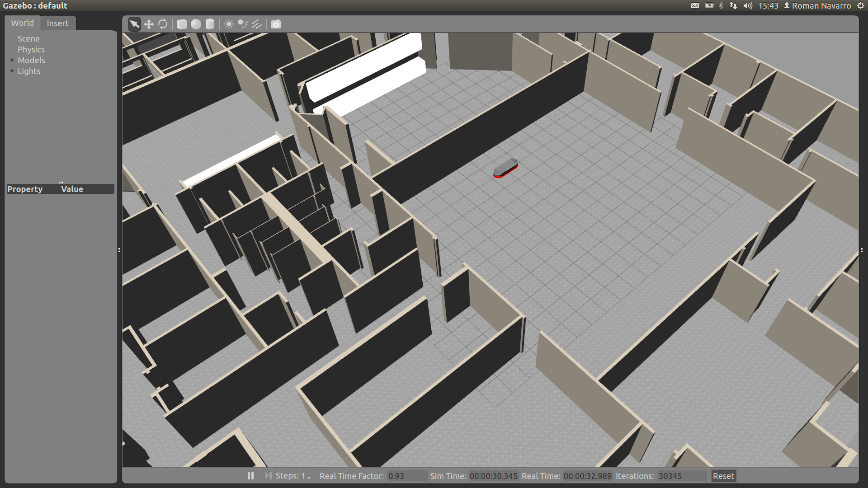The height and width of the screenshot is (488, 868).
Task: Add a directional light
Action: tap(257, 24)
